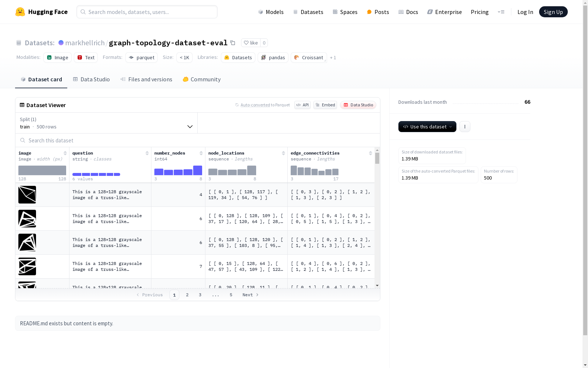
Task: Open Docs in the top navigation
Action: (x=408, y=12)
